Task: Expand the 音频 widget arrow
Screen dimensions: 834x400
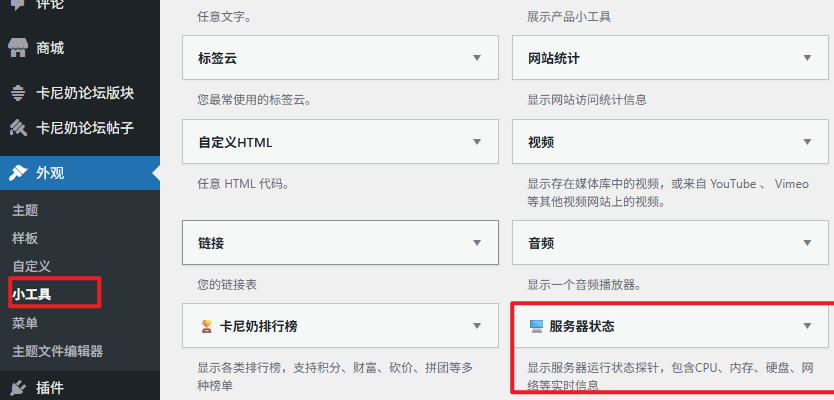Action: (807, 242)
